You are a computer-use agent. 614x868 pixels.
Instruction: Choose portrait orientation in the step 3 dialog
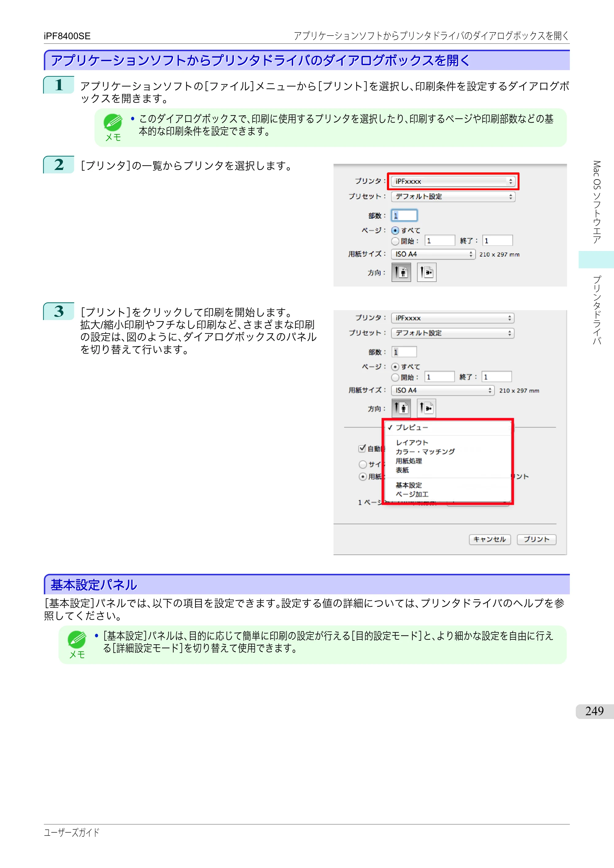point(401,408)
